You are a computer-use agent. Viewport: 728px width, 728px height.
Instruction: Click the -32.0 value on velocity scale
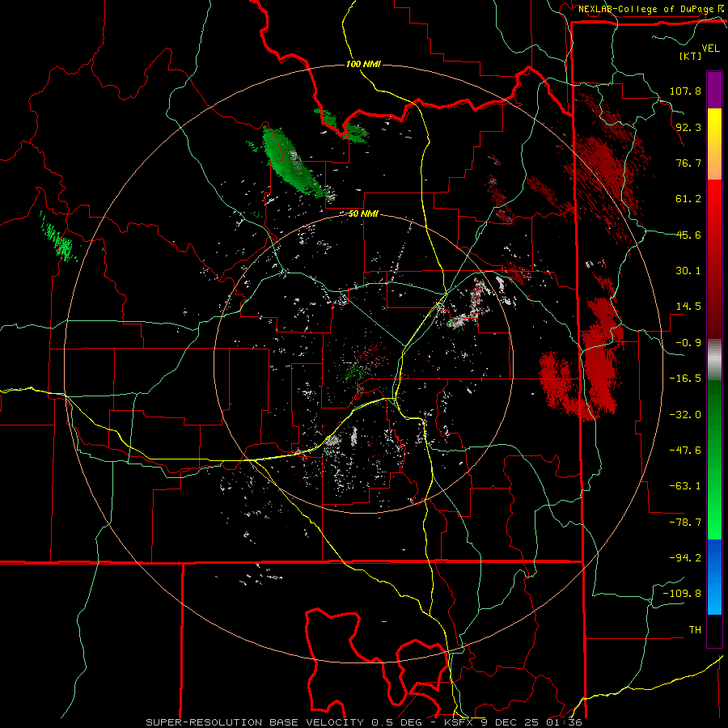pos(685,415)
